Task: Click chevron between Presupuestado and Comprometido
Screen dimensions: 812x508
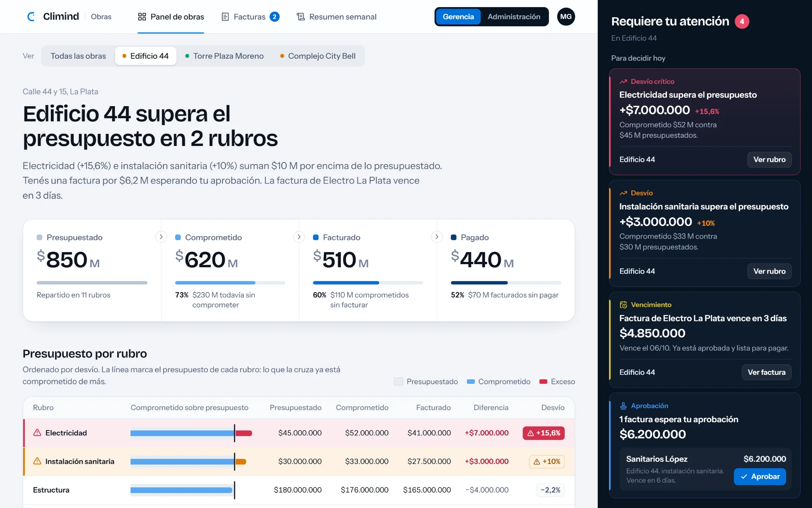Action: click(x=161, y=237)
